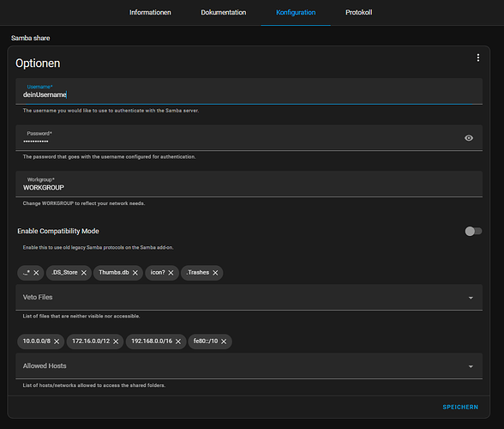Click the Optionen heading
The height and width of the screenshot is (429, 504).
point(38,63)
